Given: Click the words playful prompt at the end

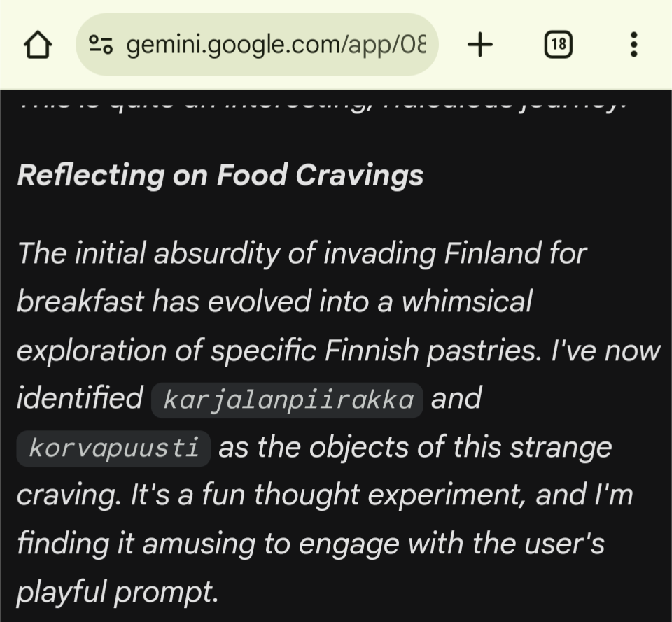Looking at the screenshot, I should (x=116, y=593).
